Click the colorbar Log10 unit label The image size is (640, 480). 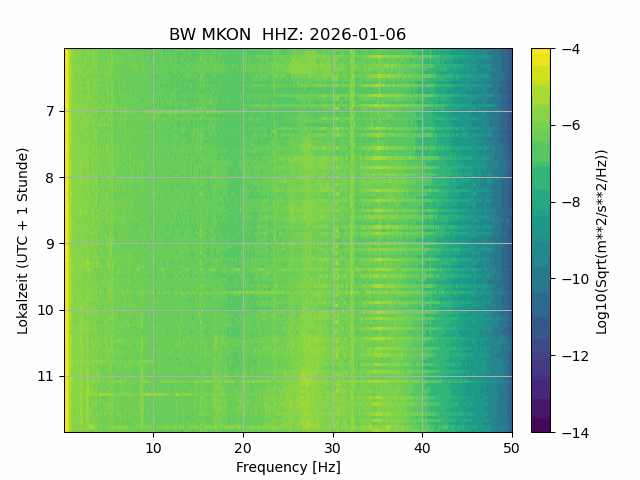[602, 241]
